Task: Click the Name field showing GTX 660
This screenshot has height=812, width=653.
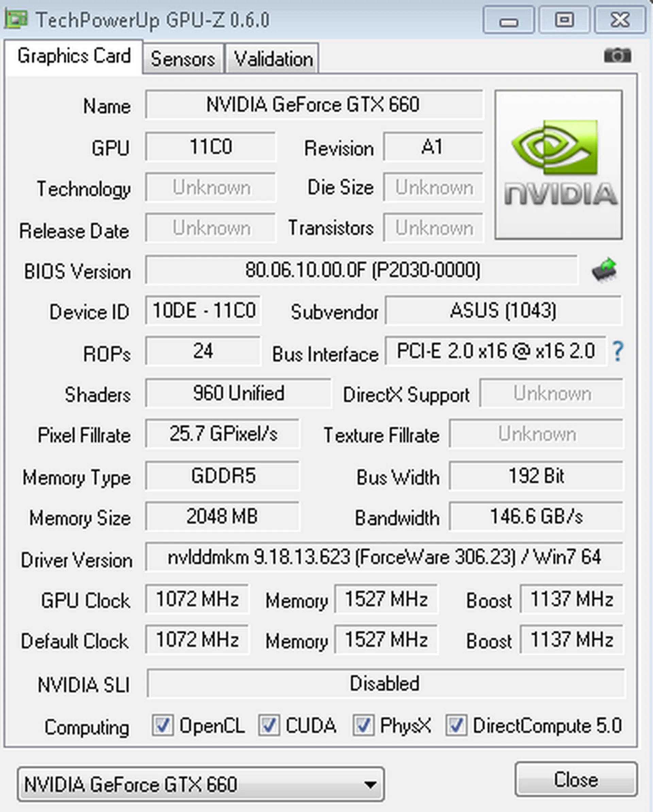Action: click(314, 104)
